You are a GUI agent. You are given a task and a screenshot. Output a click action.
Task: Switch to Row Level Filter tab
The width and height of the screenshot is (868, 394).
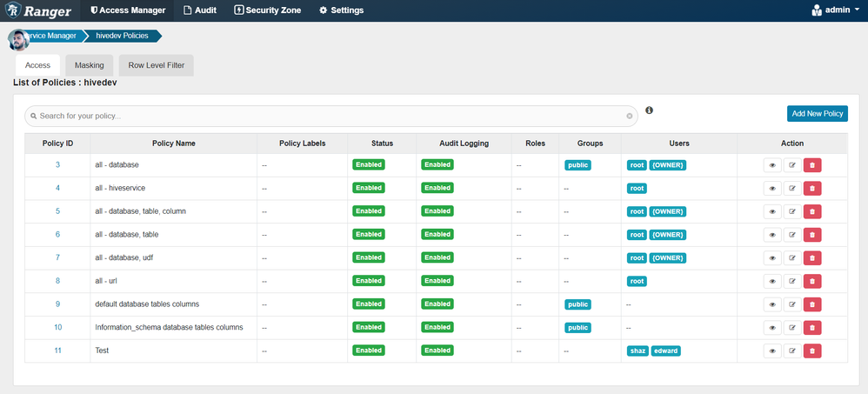click(x=156, y=65)
